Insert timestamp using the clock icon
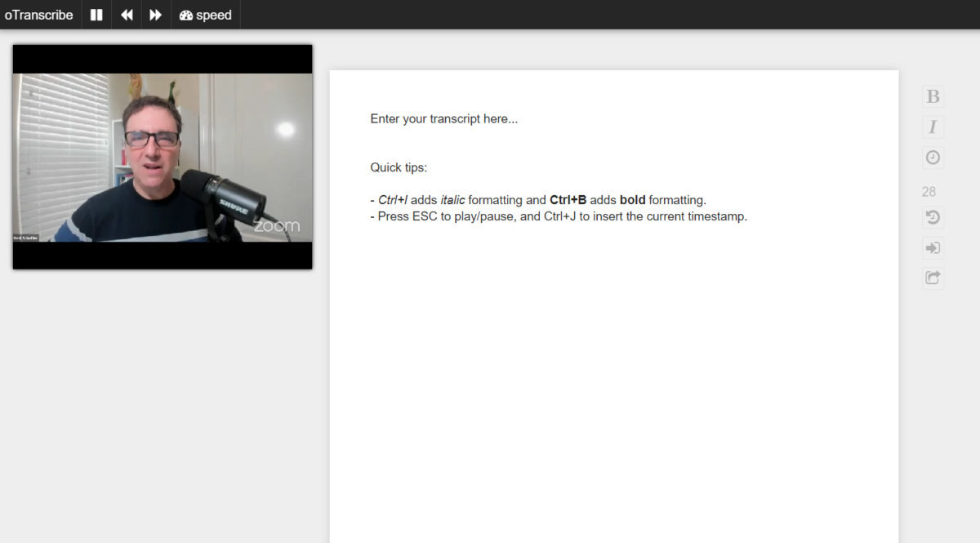 933,158
